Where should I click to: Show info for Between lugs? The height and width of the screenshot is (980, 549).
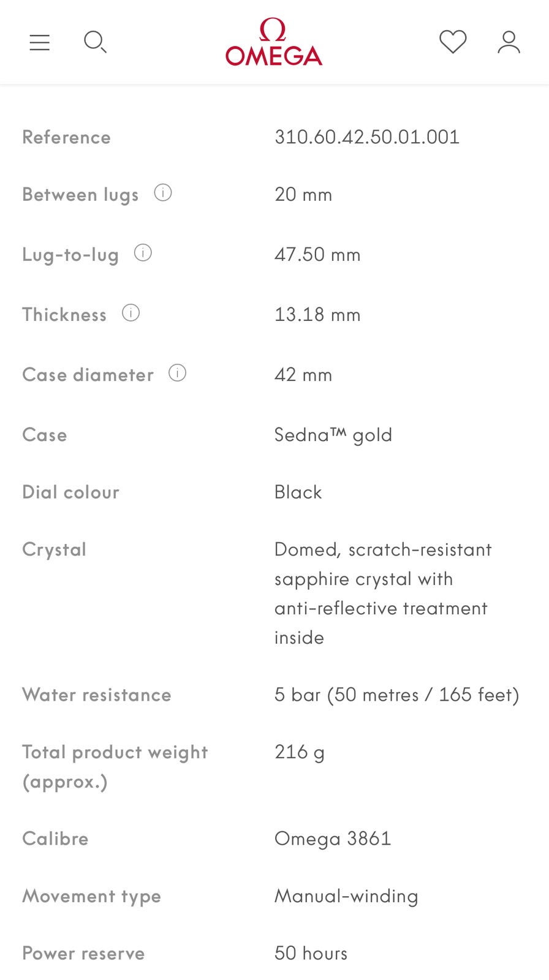(x=163, y=193)
